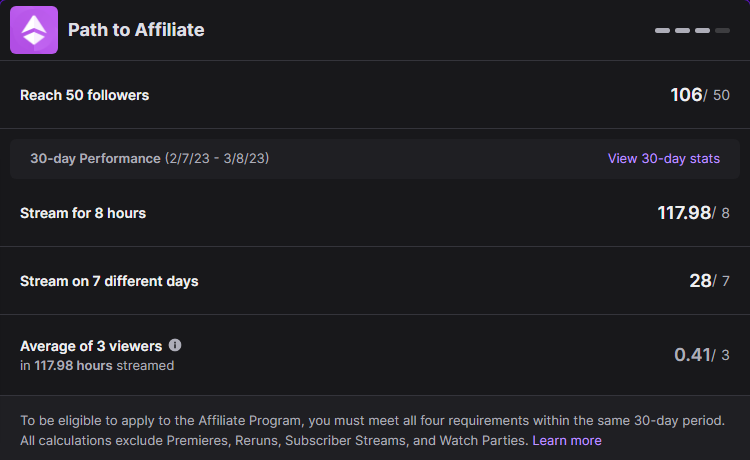This screenshot has width=750, height=460.
Task: Select the Reach 50 followers requirement
Action: click(x=84, y=95)
